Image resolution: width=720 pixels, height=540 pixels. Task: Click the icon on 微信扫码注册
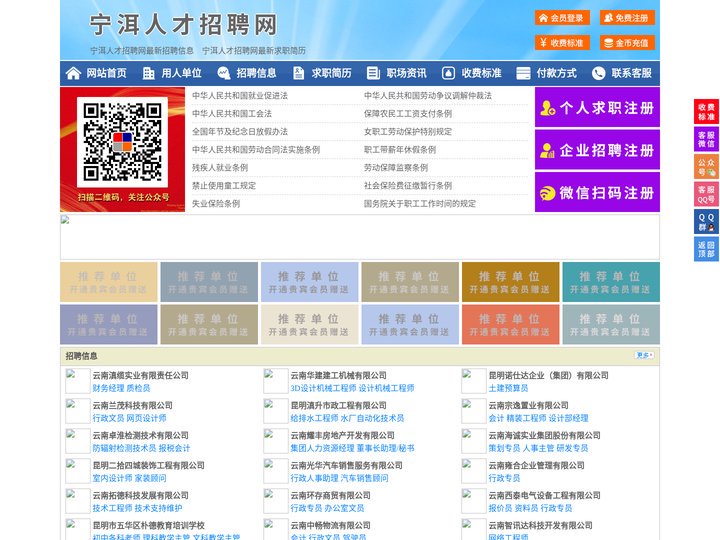coord(548,193)
